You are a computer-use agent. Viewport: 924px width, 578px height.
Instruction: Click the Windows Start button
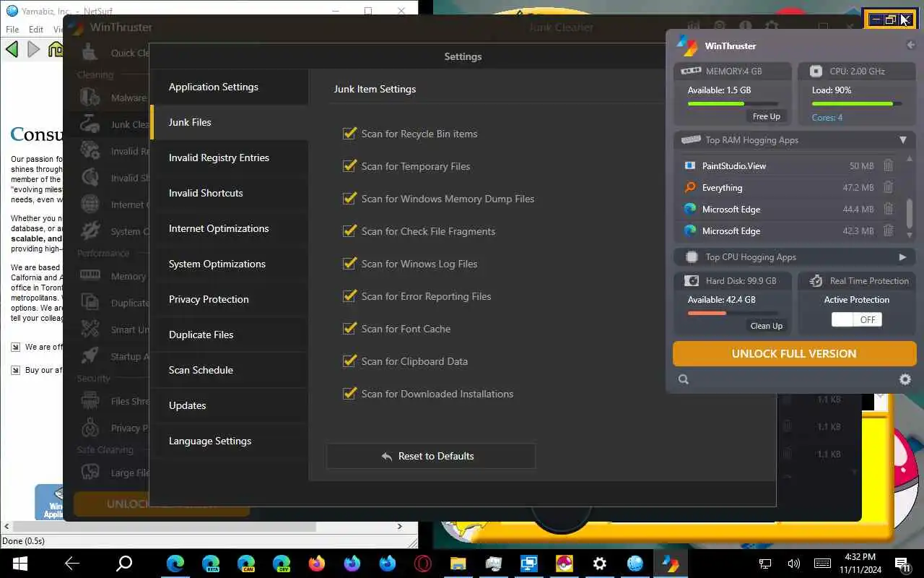point(19,564)
